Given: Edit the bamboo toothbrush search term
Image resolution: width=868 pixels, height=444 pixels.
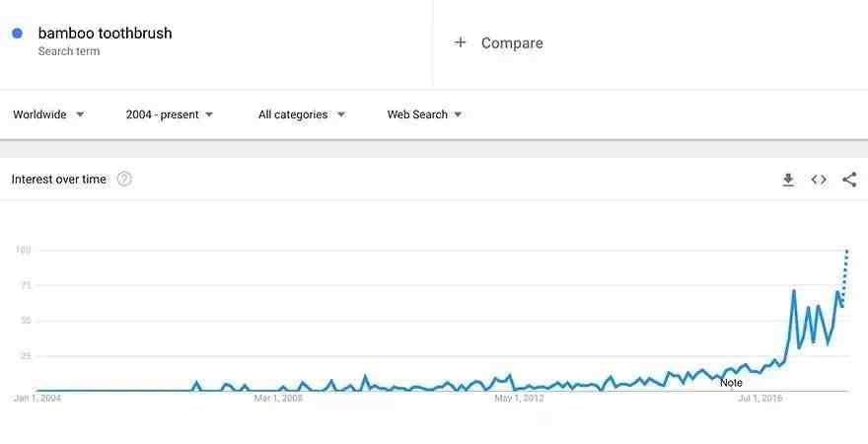Looking at the screenshot, I should pos(106,34).
